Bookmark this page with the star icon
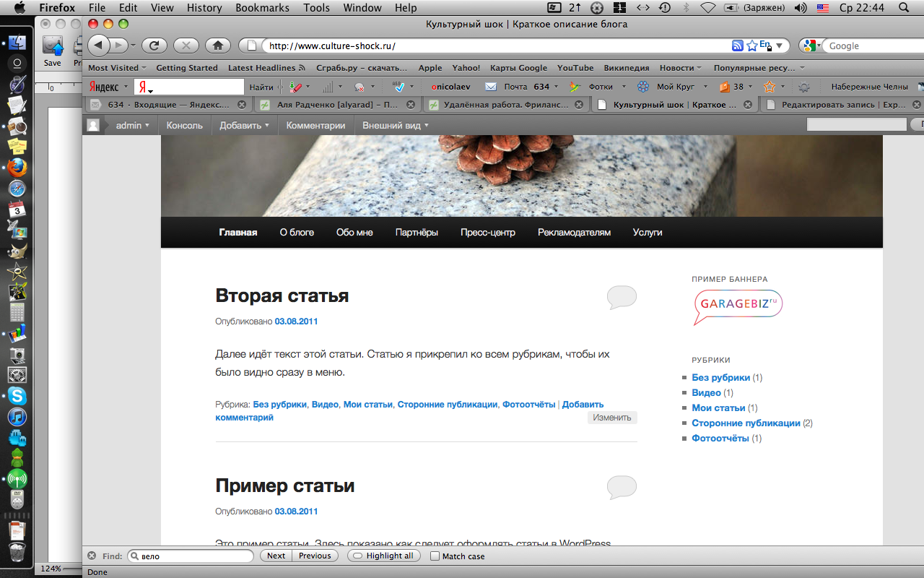Viewport: 924px width, 578px height. coord(751,46)
